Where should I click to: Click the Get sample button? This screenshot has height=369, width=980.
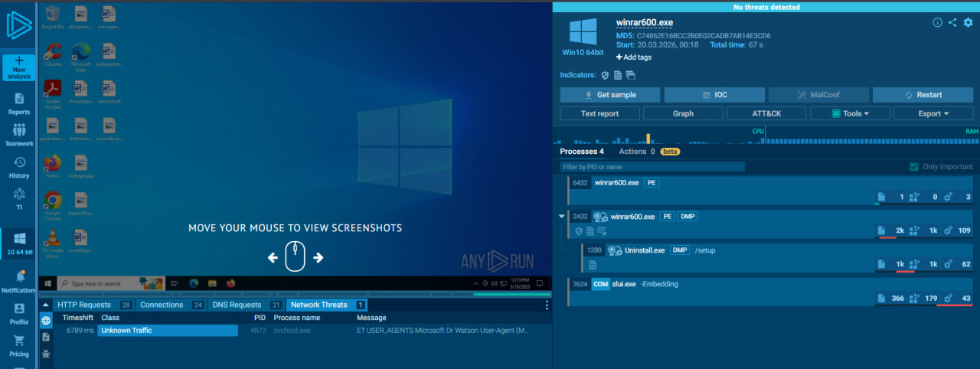tap(609, 95)
